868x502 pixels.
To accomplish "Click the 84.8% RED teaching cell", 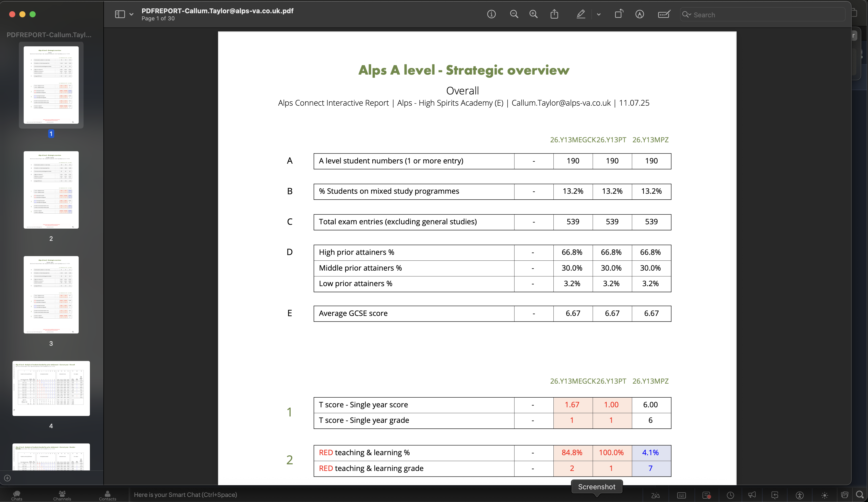I will point(573,453).
